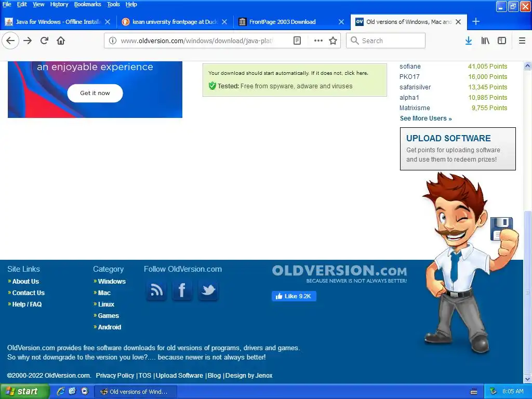532x399 pixels.
Task: Click the Search input field
Action: click(x=386, y=41)
